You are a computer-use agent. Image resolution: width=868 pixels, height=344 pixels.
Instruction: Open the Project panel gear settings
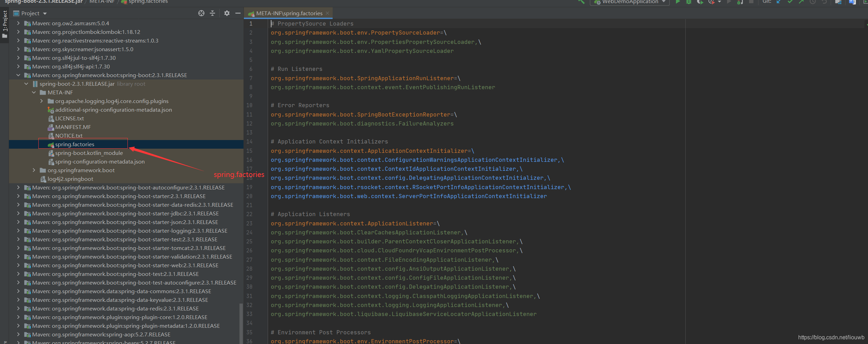pos(227,13)
